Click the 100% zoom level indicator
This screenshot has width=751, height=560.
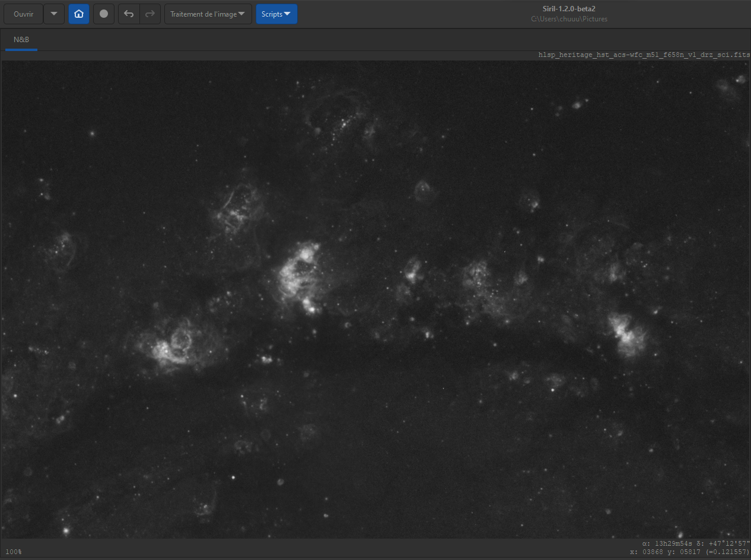coord(14,552)
